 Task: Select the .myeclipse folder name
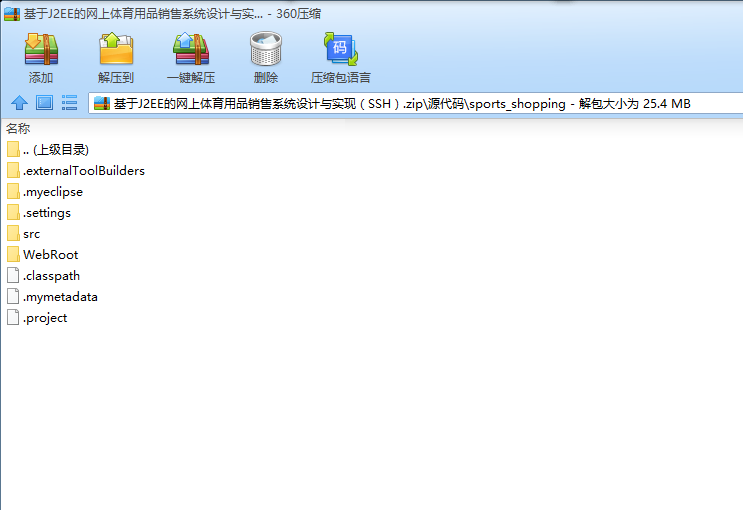click(x=53, y=192)
